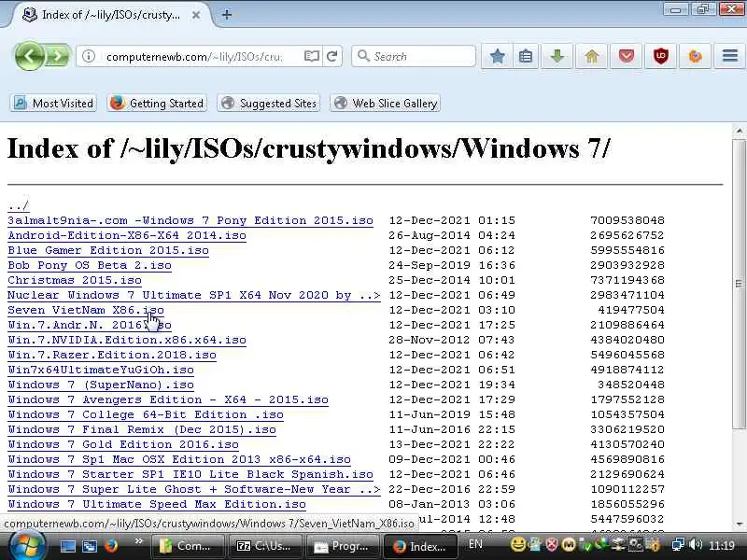Switch to Progr... taskbar window
The image size is (747, 560).
343,546
